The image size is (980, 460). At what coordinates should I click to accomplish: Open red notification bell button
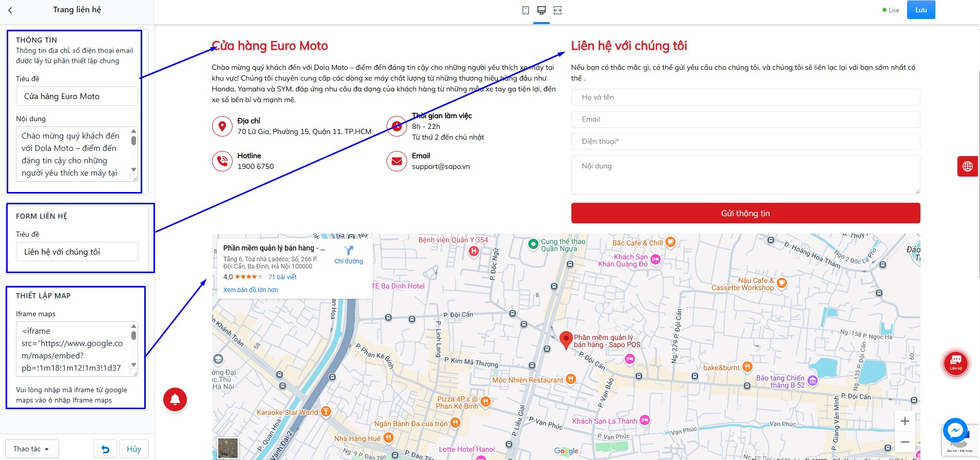[175, 399]
